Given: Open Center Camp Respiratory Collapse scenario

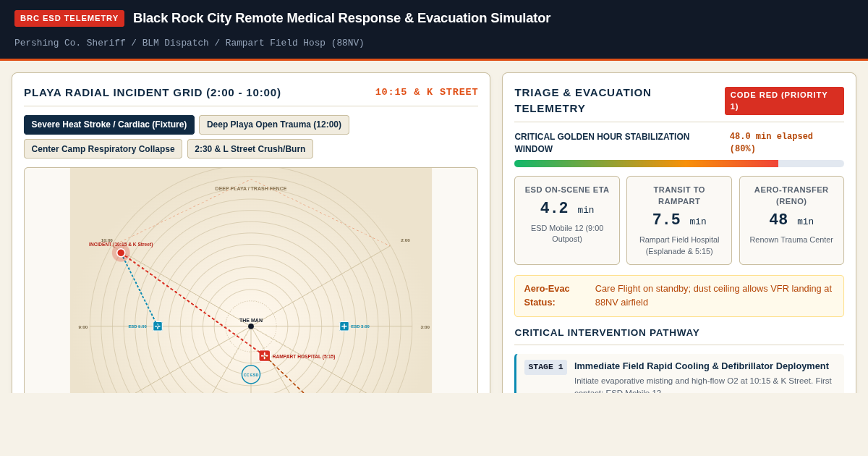Looking at the screenshot, I should pyautogui.click(x=103, y=149).
